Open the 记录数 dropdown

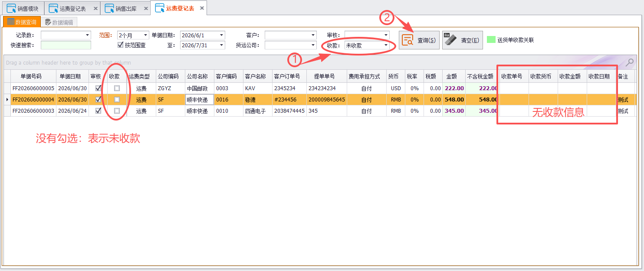(88, 35)
